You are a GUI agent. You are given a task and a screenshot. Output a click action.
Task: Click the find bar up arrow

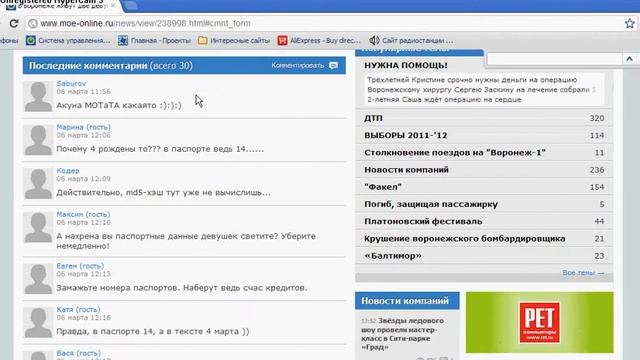tap(629, 59)
